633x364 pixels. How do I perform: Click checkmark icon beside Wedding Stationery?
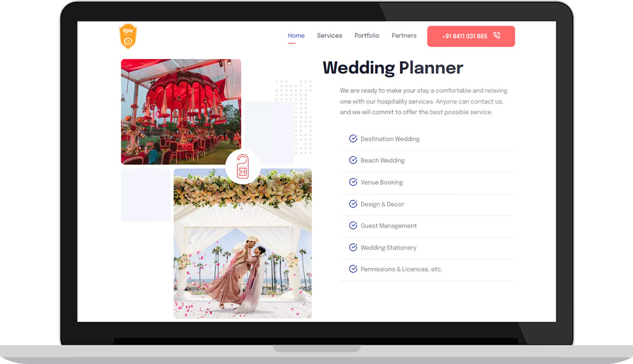click(x=353, y=247)
